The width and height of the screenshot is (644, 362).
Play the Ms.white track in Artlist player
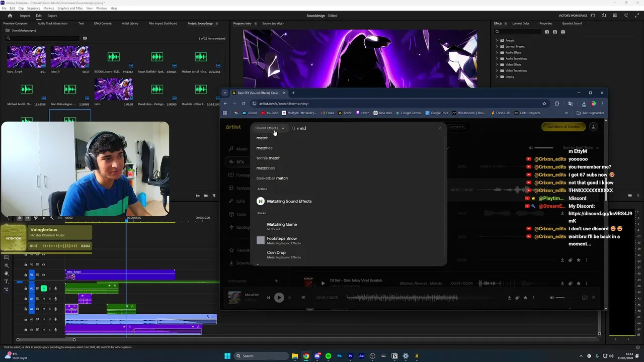pyautogui.click(x=279, y=298)
